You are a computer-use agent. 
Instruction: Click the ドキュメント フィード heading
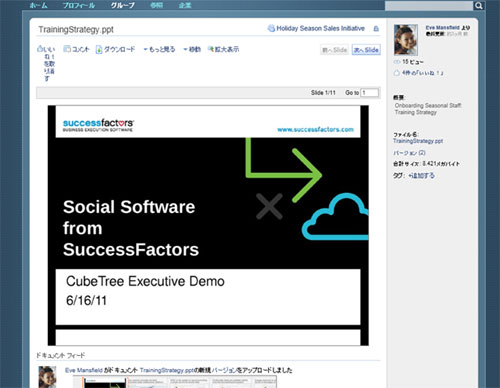[x=61, y=355]
